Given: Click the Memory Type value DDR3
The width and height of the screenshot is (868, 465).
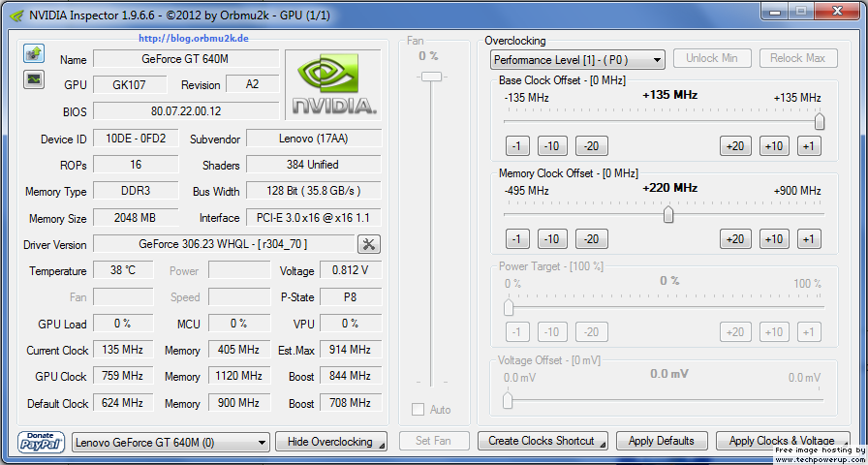Looking at the screenshot, I should click(136, 191).
